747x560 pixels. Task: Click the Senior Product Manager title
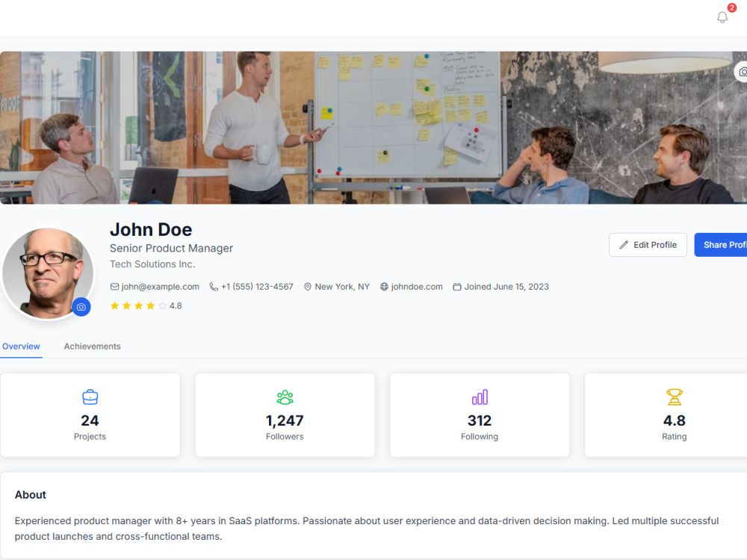pyautogui.click(x=172, y=248)
